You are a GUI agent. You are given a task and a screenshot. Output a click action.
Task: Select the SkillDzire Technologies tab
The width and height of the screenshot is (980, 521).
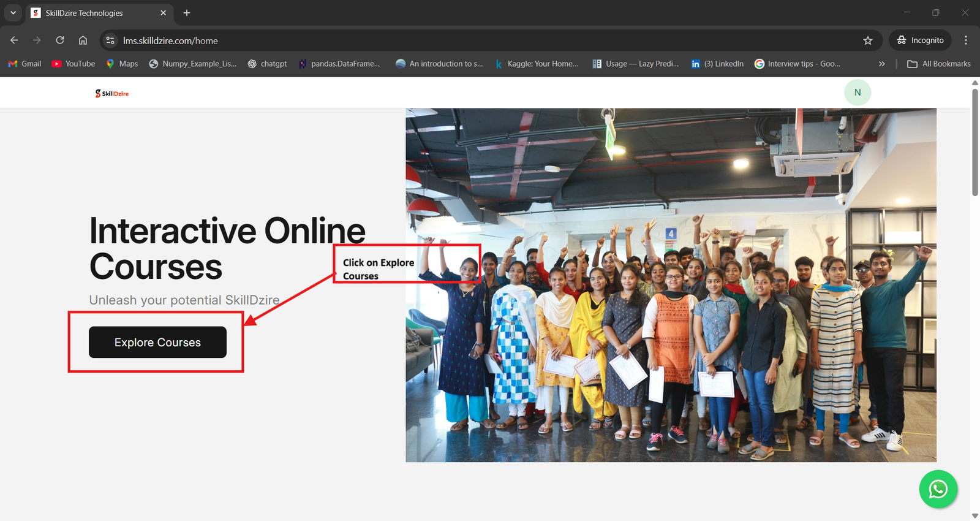click(x=100, y=13)
